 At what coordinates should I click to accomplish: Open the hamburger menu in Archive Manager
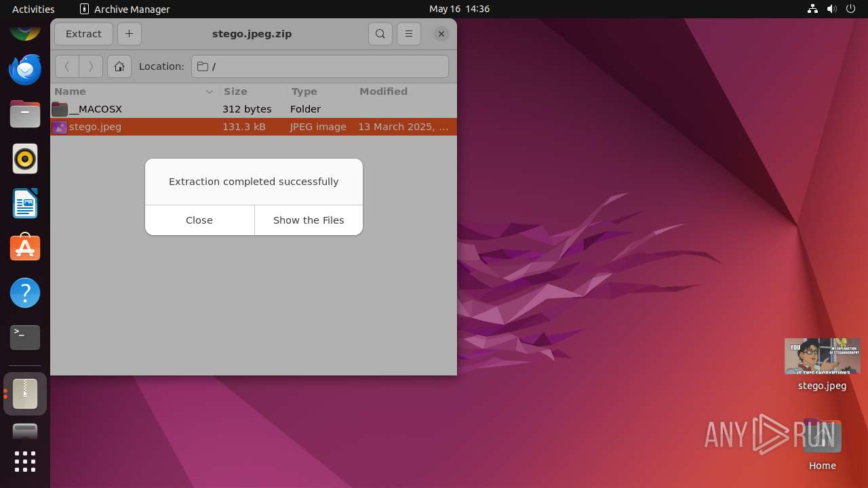click(x=409, y=34)
